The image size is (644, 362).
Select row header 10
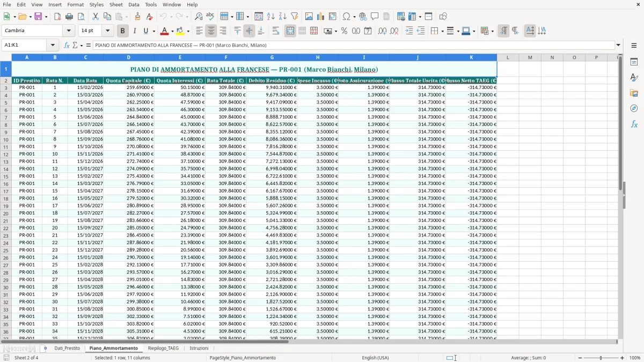[5, 139]
